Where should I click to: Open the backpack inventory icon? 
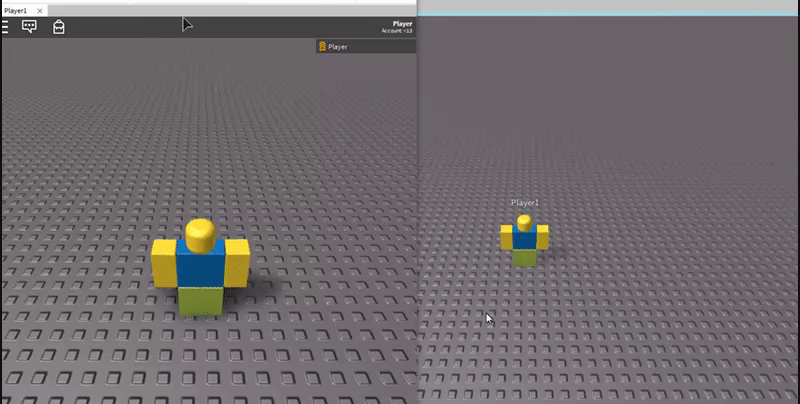pyautogui.click(x=59, y=27)
